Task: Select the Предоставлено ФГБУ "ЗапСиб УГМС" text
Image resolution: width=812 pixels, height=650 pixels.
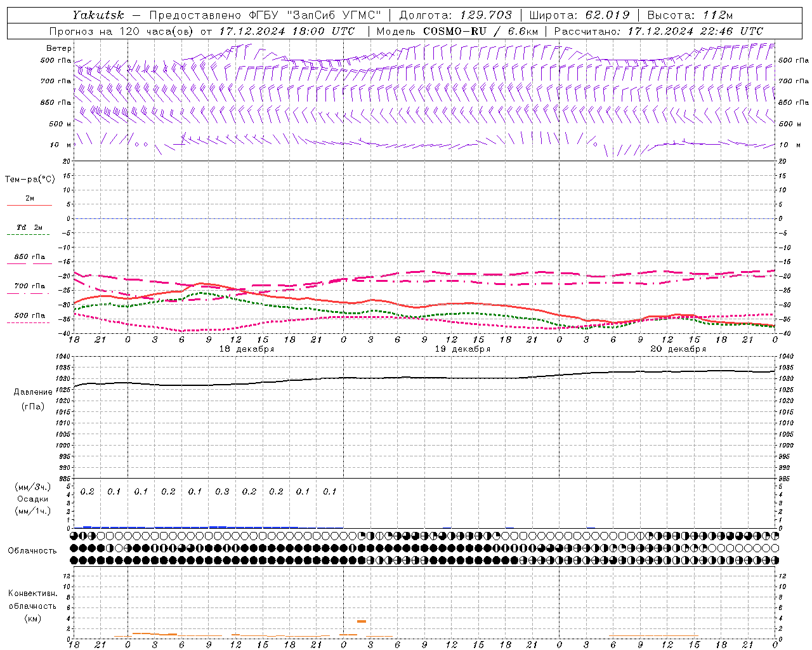Action: tap(265, 15)
